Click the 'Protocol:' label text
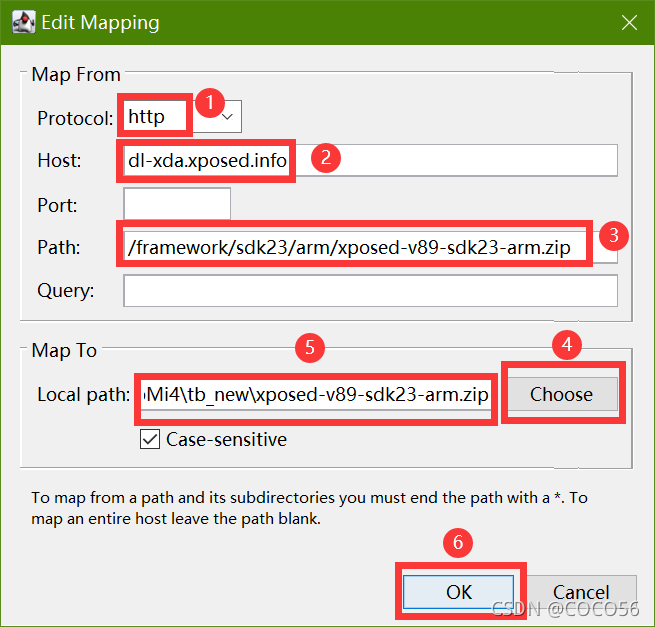This screenshot has height=627, width=655. tap(75, 118)
